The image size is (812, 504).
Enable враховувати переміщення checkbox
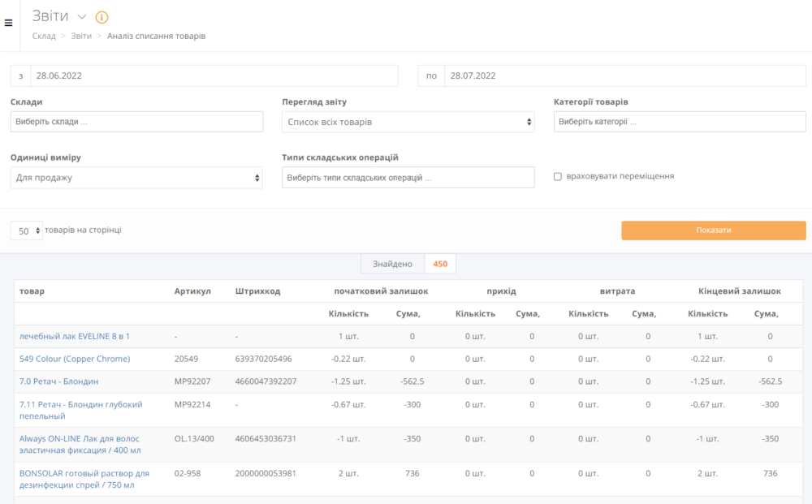coord(558,176)
